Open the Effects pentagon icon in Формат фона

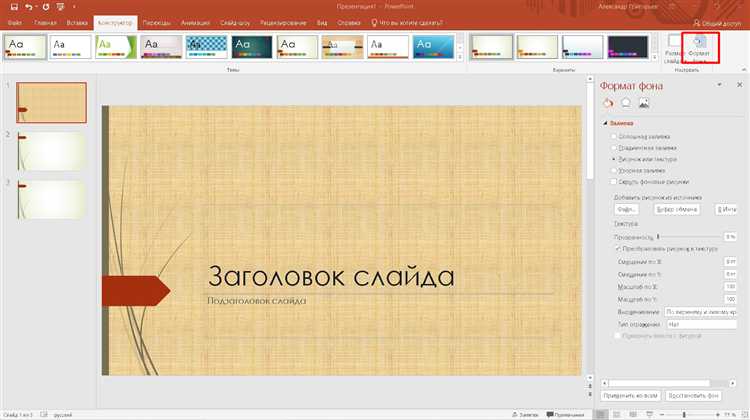tap(626, 103)
